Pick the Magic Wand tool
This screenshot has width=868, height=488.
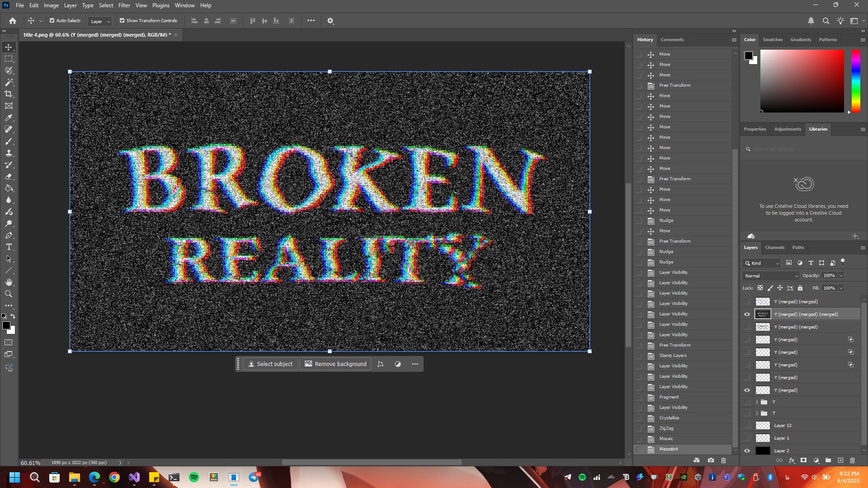point(9,82)
